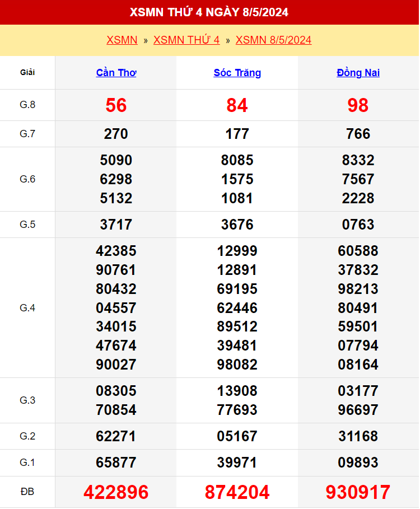420x509 pixels.
Task: Click Đồng Nai special prize 930917
Action: click(x=358, y=492)
